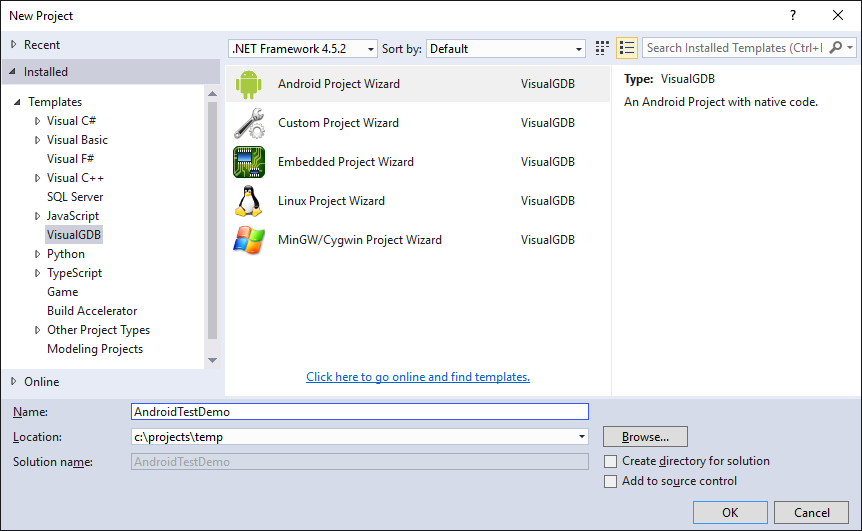Select Visual F# templates
Screen dimensions: 862x531
point(70,159)
